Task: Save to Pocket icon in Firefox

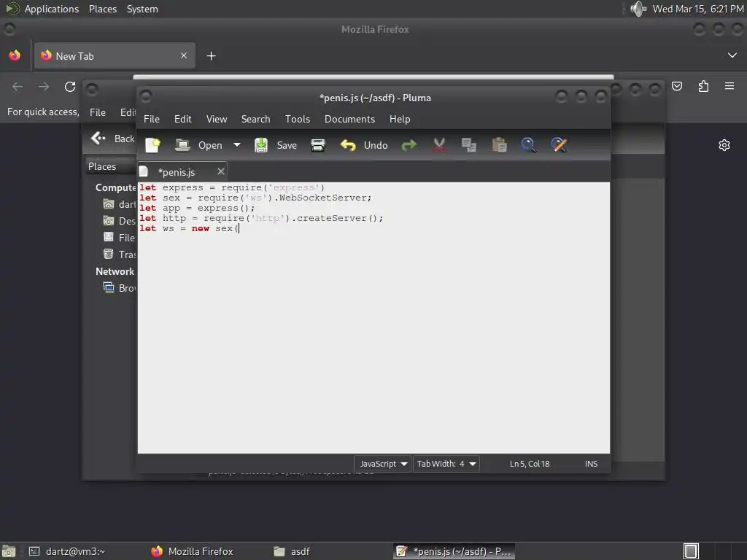Action: (677, 86)
